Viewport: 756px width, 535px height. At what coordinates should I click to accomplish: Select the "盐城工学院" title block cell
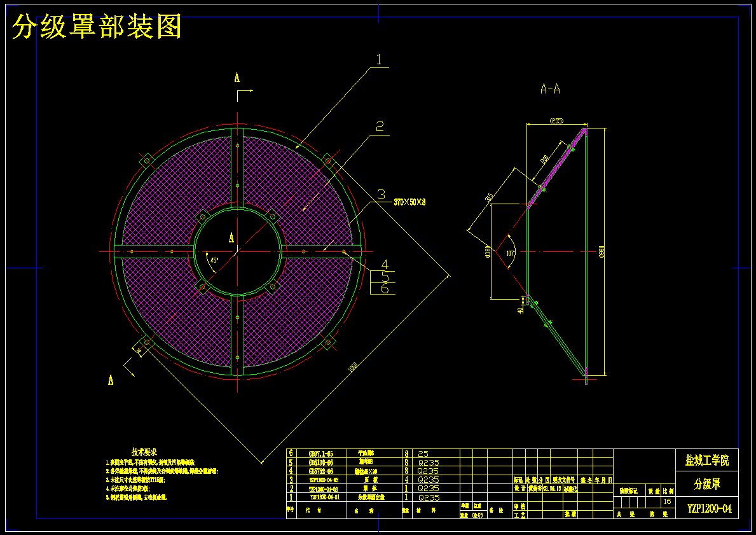pos(707,460)
